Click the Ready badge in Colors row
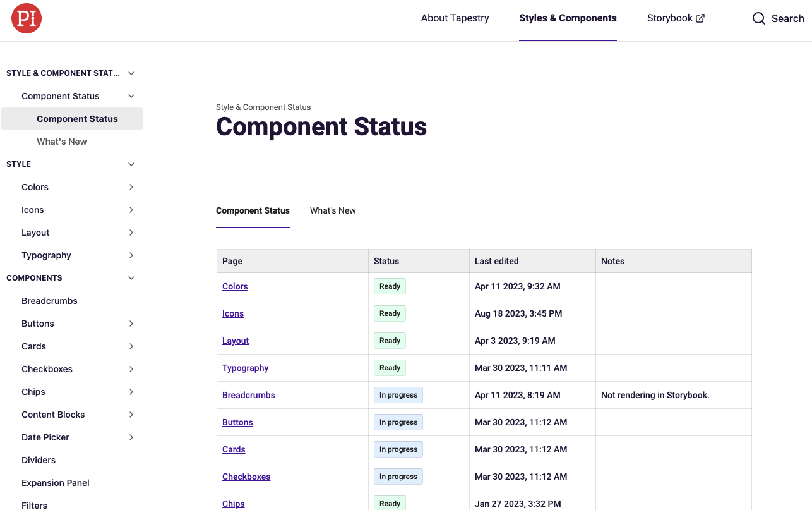The width and height of the screenshot is (812, 510). pyautogui.click(x=390, y=286)
